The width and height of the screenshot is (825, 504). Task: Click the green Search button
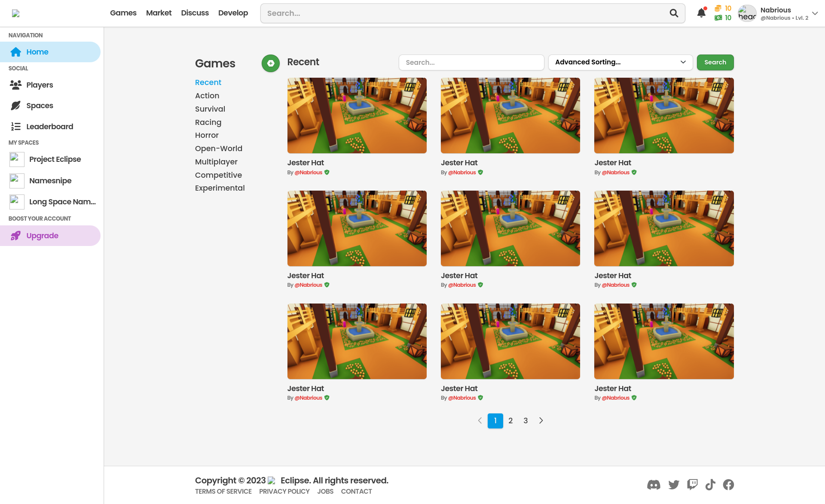(715, 62)
